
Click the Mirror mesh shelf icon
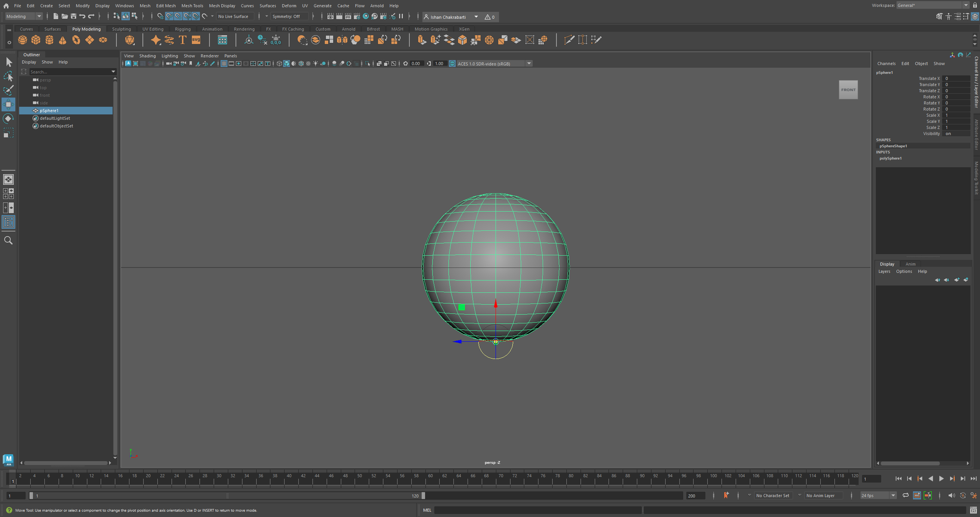(x=342, y=40)
